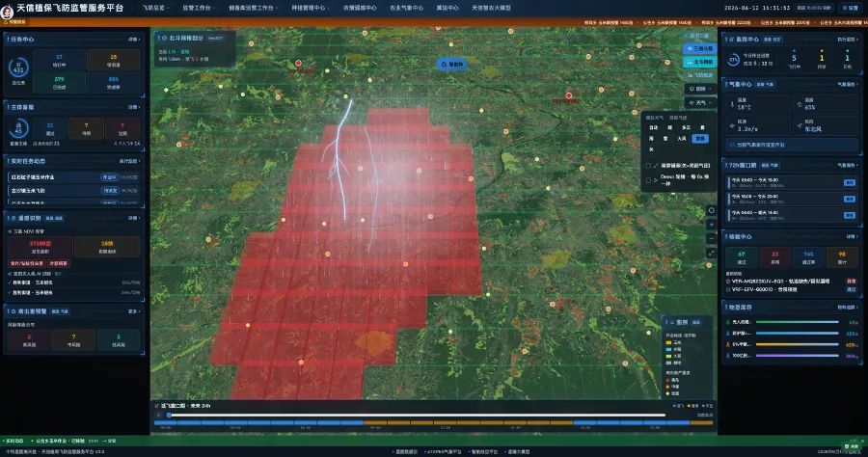This screenshot has height=457, width=868.
Task: Click the map zoom in plus icon
Action: [x=712, y=225]
